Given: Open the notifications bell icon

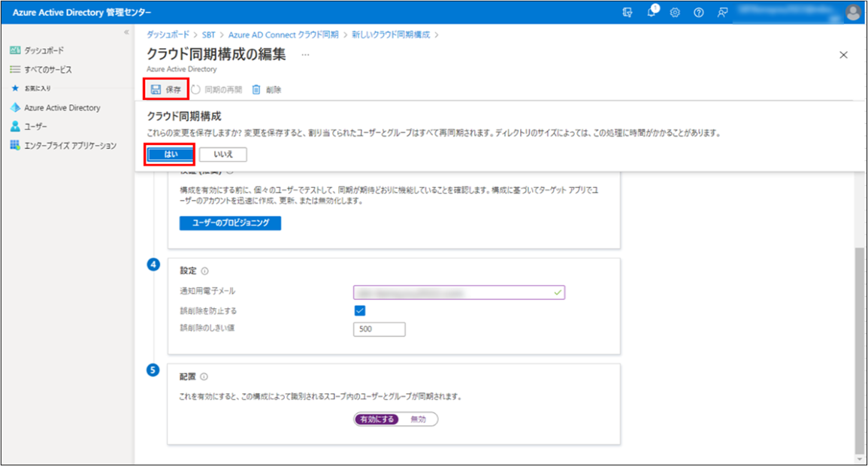Looking at the screenshot, I should coord(652,12).
